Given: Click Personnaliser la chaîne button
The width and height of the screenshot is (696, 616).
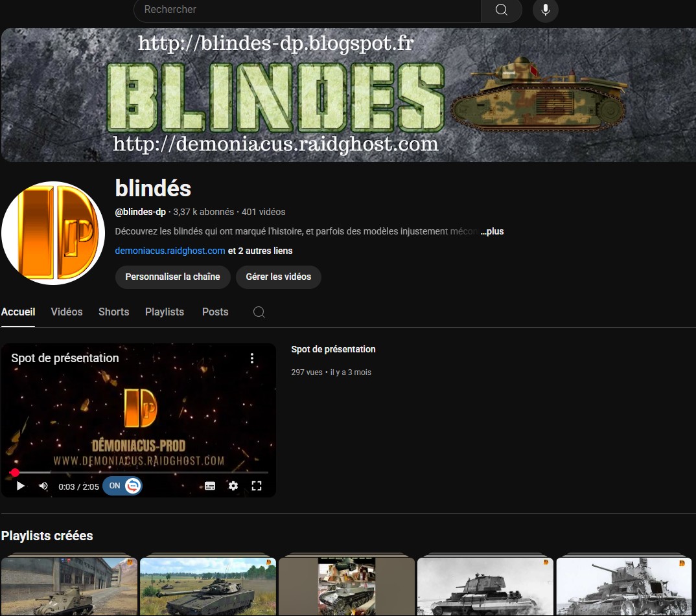Looking at the screenshot, I should [x=172, y=277].
